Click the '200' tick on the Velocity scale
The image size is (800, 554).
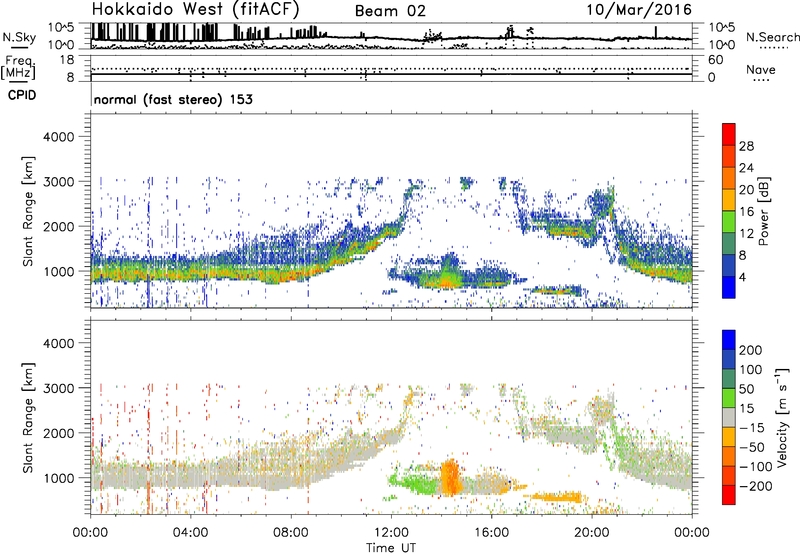751,350
